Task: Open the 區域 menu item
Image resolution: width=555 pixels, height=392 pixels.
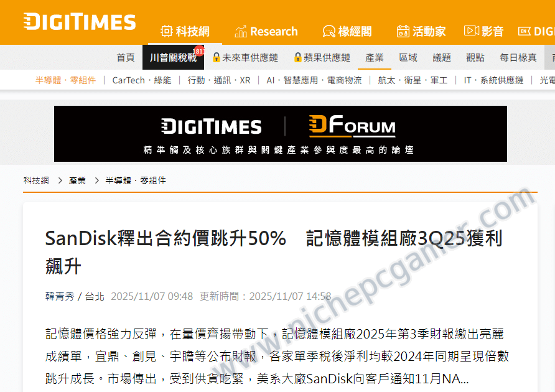Action: 408,57
